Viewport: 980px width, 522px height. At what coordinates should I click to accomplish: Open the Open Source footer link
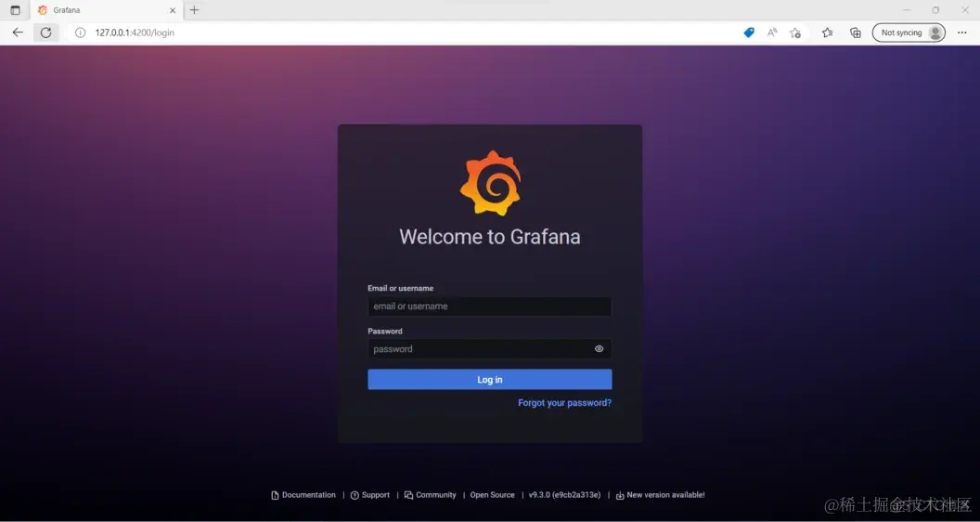[493, 494]
